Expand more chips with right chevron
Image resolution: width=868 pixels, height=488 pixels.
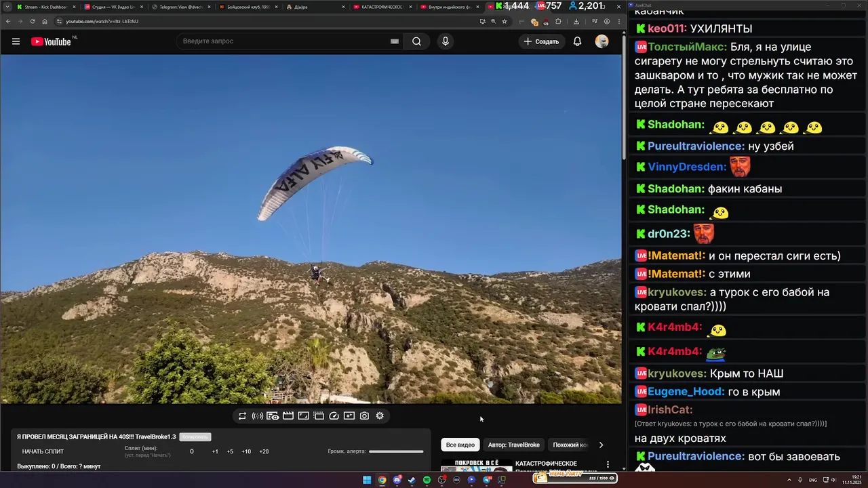point(601,445)
